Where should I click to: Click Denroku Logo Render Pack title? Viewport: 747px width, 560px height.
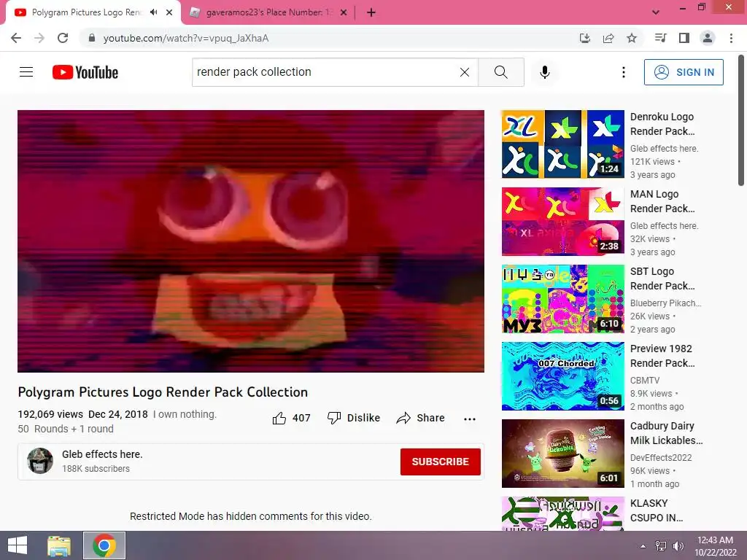click(x=662, y=124)
